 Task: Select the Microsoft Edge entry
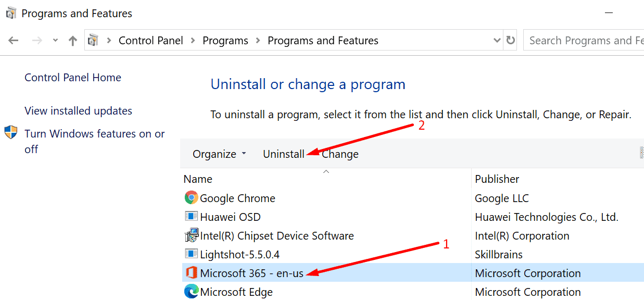coord(236,292)
